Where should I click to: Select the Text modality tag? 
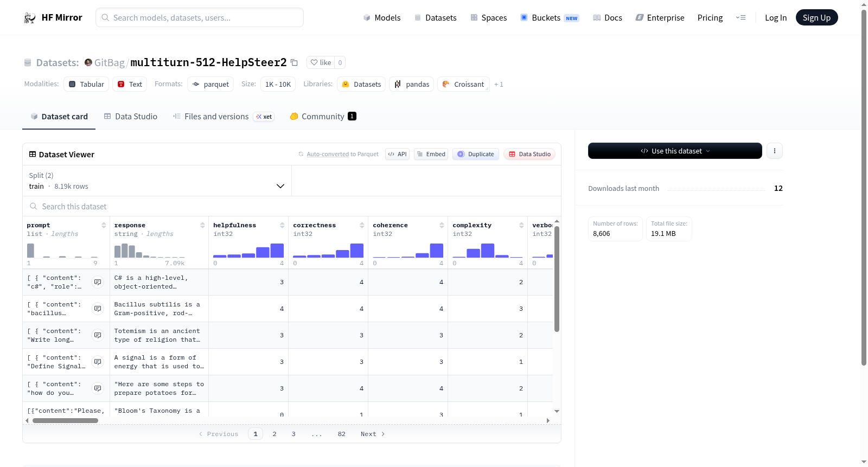click(x=130, y=84)
